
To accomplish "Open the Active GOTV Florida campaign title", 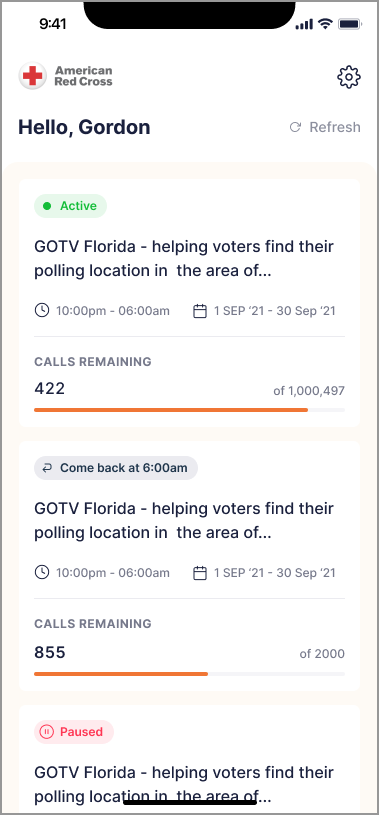I will [x=184, y=258].
